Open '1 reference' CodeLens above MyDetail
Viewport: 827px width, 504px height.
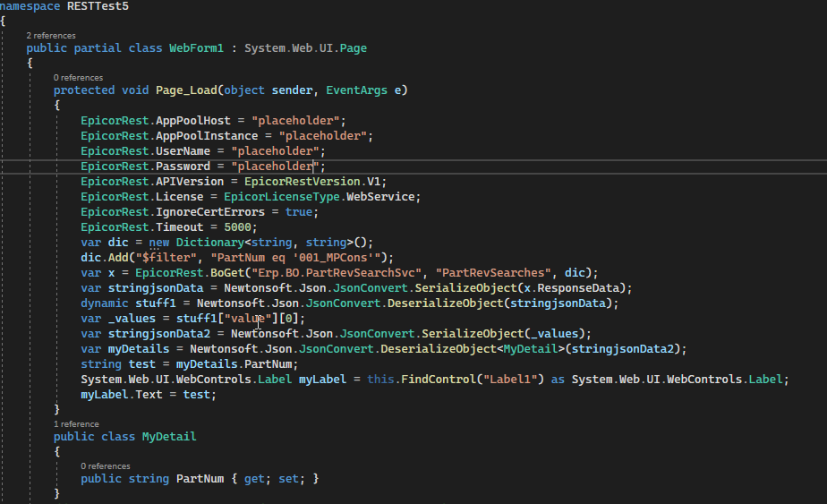[x=76, y=423]
